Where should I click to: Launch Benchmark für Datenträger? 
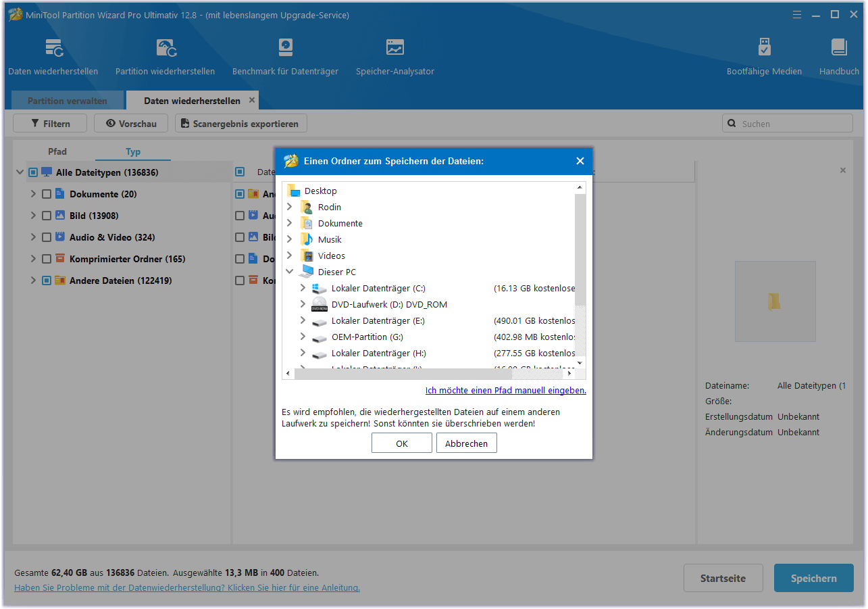click(x=285, y=48)
